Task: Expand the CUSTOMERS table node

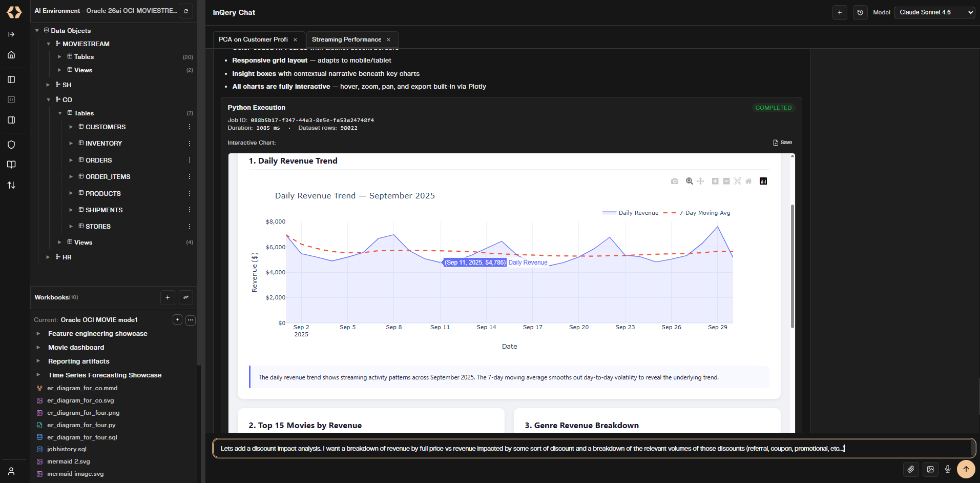Action: click(71, 127)
